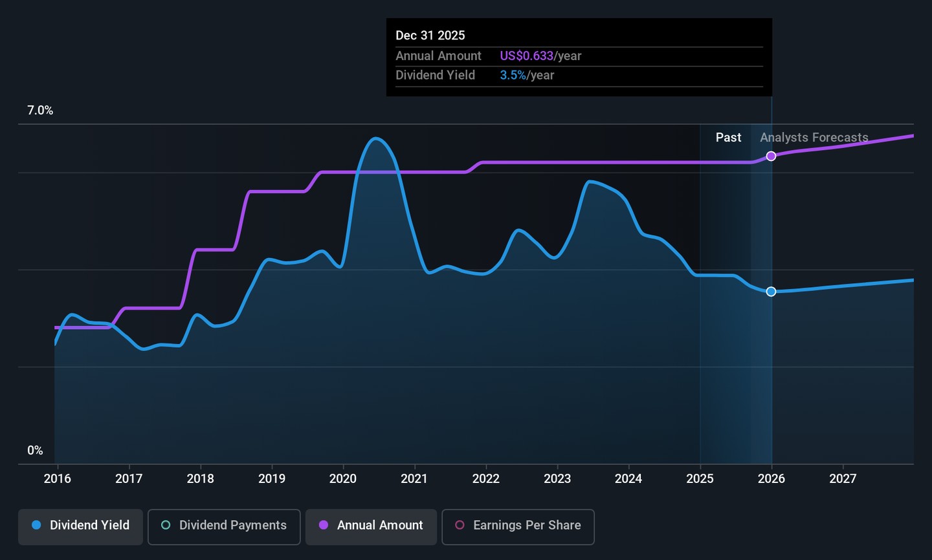This screenshot has width=932, height=560.
Task: Click the 3.5% dividend yield tooltip value
Action: tap(513, 76)
